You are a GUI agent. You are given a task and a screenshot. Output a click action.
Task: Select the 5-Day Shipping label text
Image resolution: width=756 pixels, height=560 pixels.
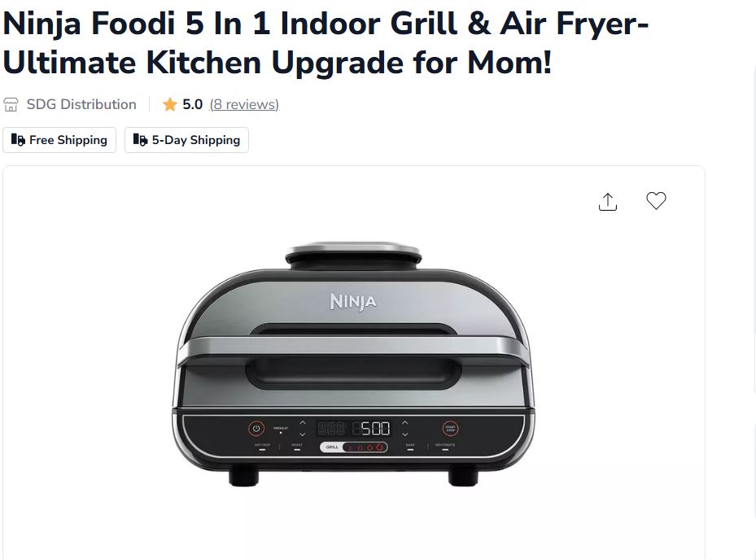(x=196, y=140)
